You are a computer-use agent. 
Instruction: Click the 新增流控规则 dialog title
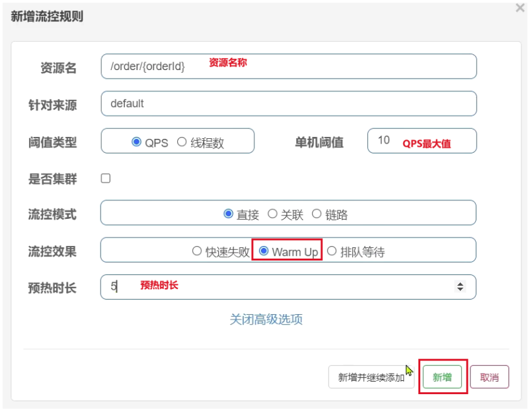[x=47, y=16]
